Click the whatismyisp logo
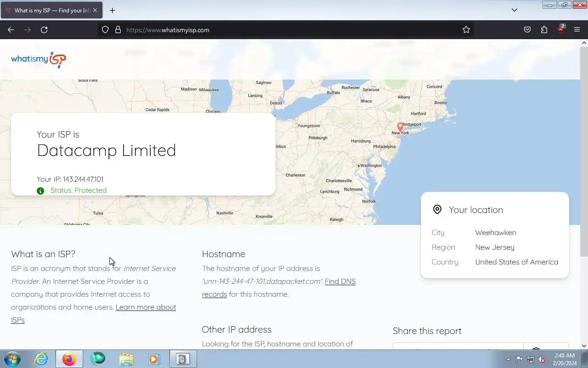588x368 pixels. (x=39, y=60)
